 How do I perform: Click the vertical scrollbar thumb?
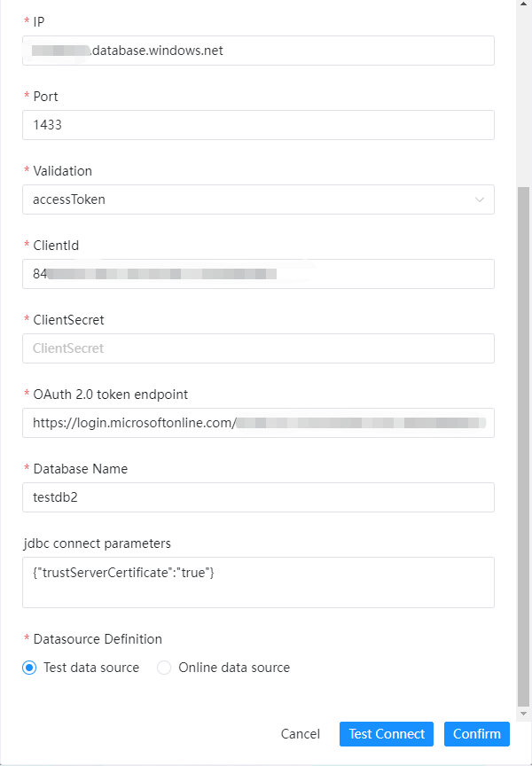point(523,443)
